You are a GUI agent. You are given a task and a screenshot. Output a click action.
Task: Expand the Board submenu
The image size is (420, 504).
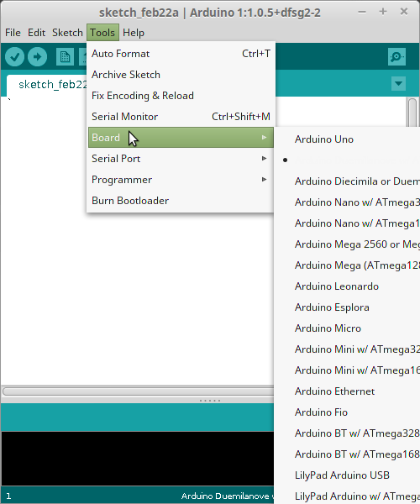[x=181, y=138]
